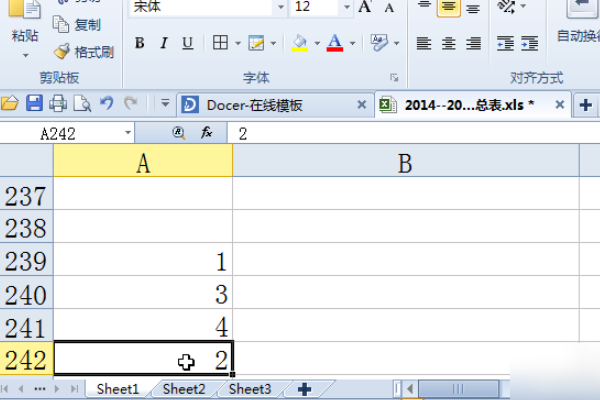Click the draw border pencil icon
The image size is (600, 400).
256,43
